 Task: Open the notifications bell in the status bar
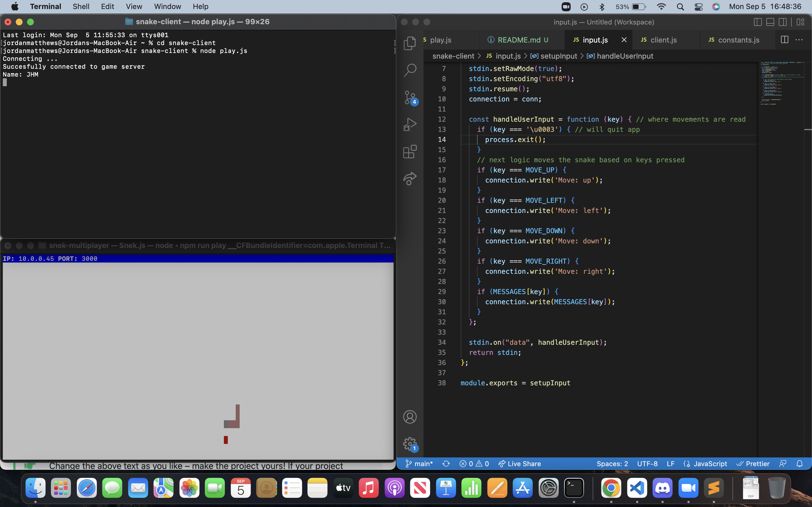point(800,464)
